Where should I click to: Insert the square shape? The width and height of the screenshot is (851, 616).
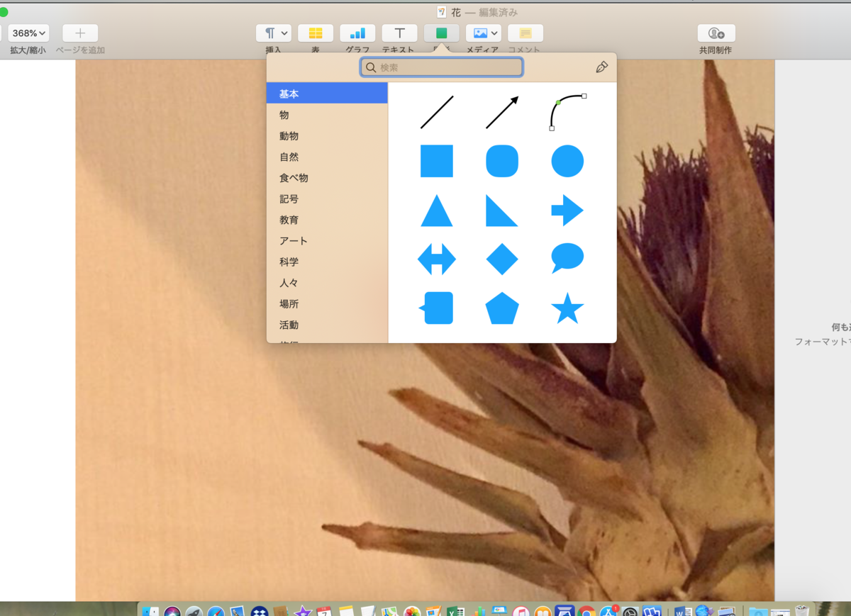(x=437, y=161)
